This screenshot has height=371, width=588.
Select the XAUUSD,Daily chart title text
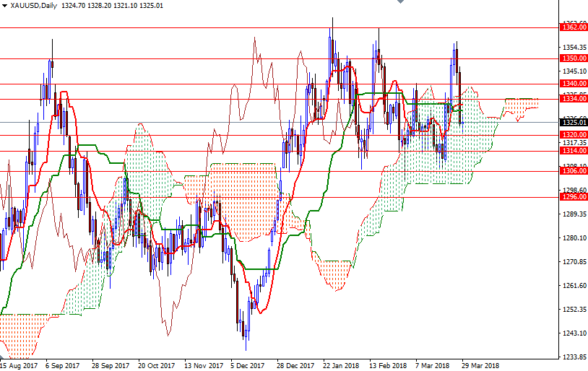(34, 5)
